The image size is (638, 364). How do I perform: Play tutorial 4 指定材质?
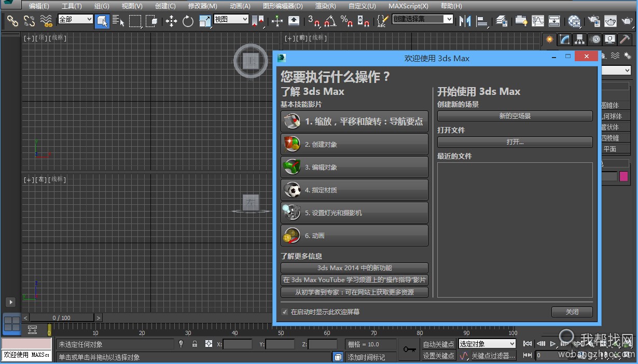(354, 190)
